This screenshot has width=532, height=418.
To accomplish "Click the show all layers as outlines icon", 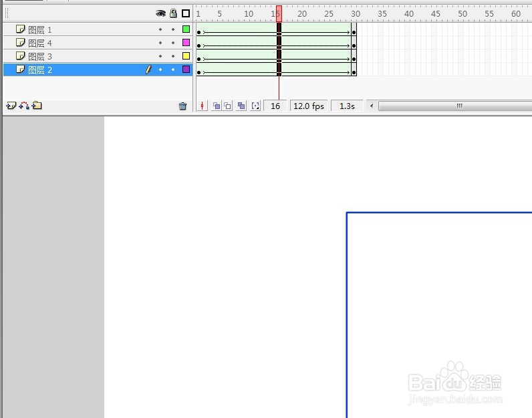I will click(186, 13).
